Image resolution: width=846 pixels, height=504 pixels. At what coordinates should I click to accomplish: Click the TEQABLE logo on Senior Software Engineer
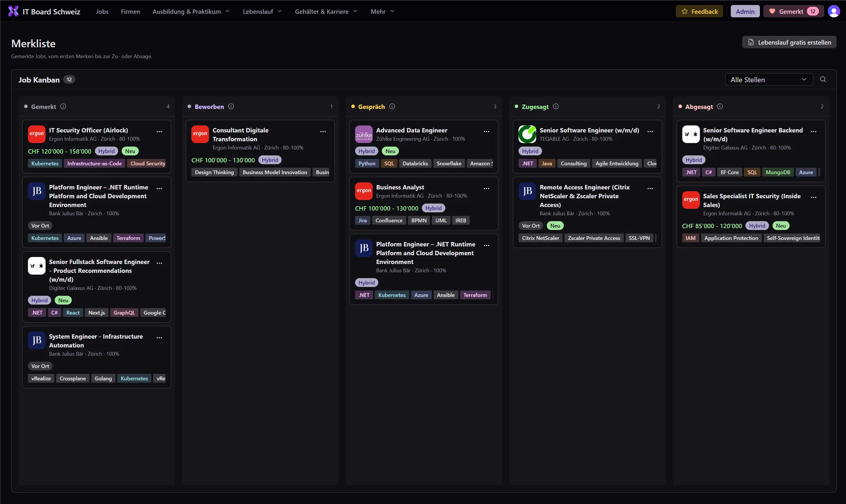click(527, 134)
